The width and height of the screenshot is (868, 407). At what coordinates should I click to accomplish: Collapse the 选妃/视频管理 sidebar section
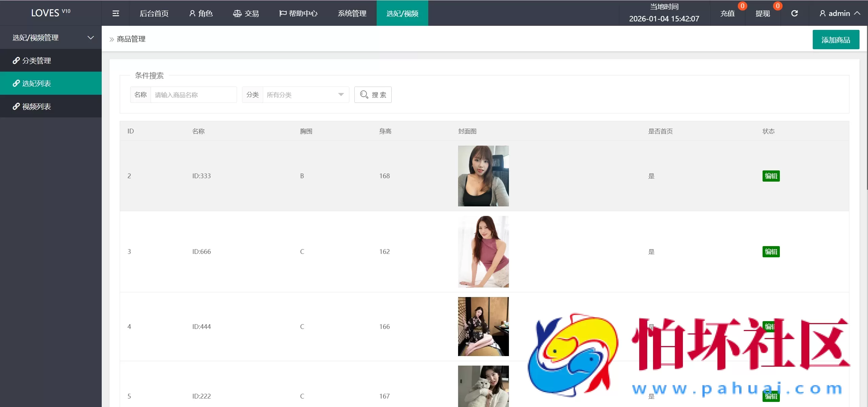[x=90, y=37]
